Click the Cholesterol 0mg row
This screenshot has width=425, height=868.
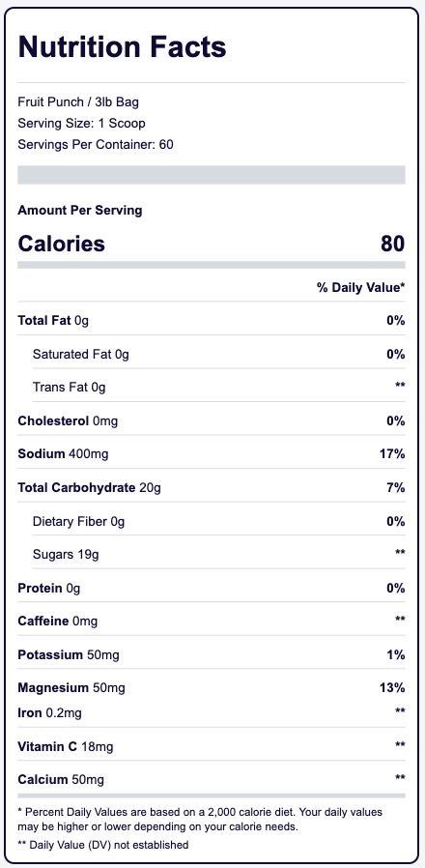212,421
